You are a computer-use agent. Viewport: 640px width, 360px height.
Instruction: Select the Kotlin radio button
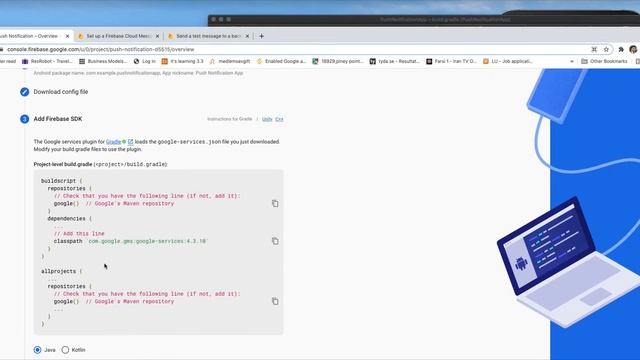(65, 350)
